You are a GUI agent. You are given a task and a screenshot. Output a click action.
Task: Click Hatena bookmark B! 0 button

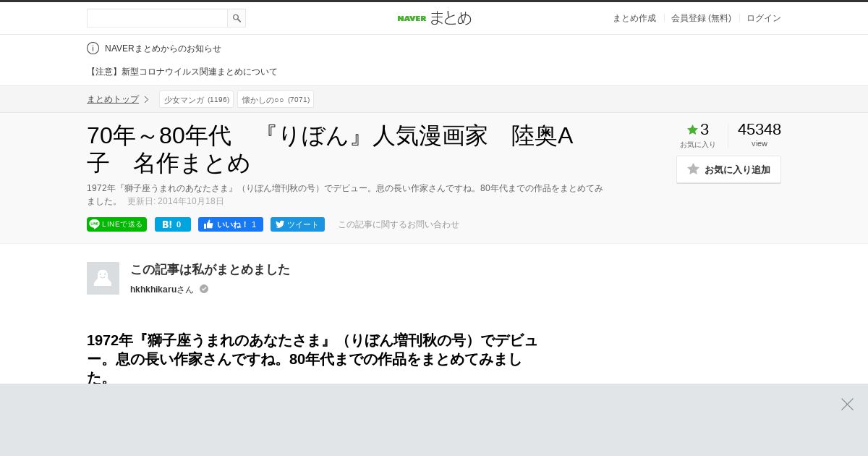click(173, 224)
